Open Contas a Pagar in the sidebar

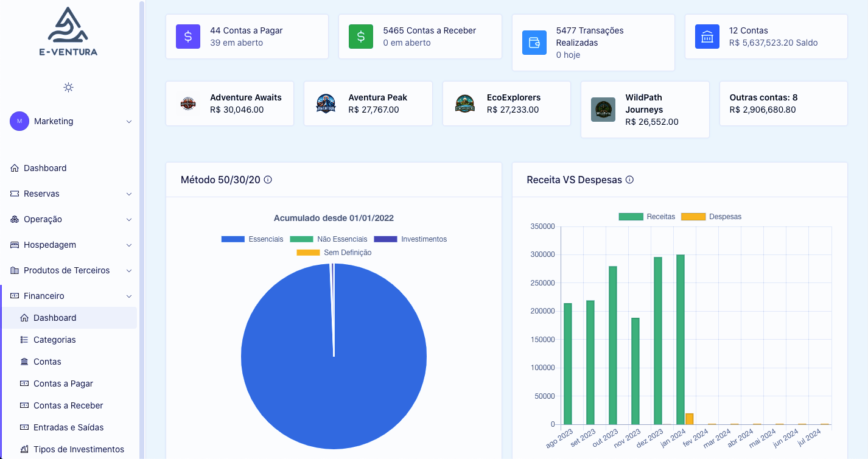[x=63, y=384]
